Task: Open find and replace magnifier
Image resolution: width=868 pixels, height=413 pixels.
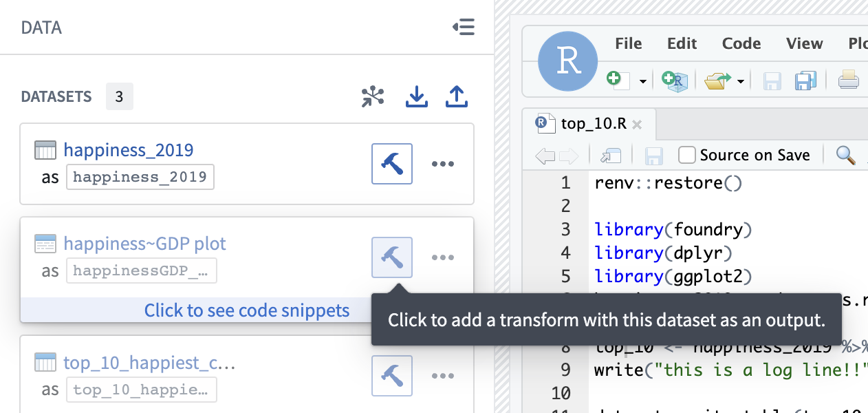Action: pos(846,155)
